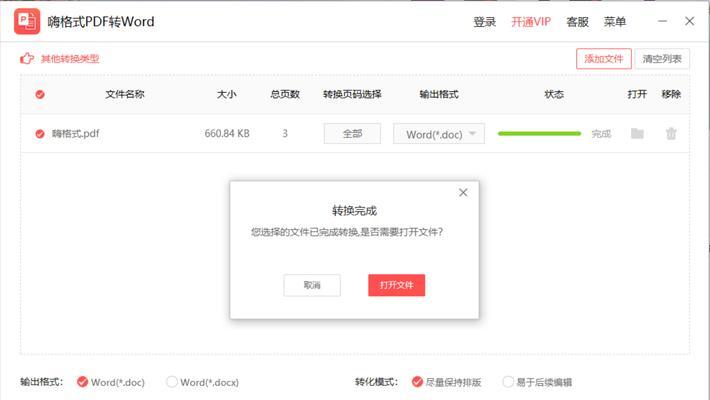
Task: Click the 清空列表 button
Action: point(662,59)
